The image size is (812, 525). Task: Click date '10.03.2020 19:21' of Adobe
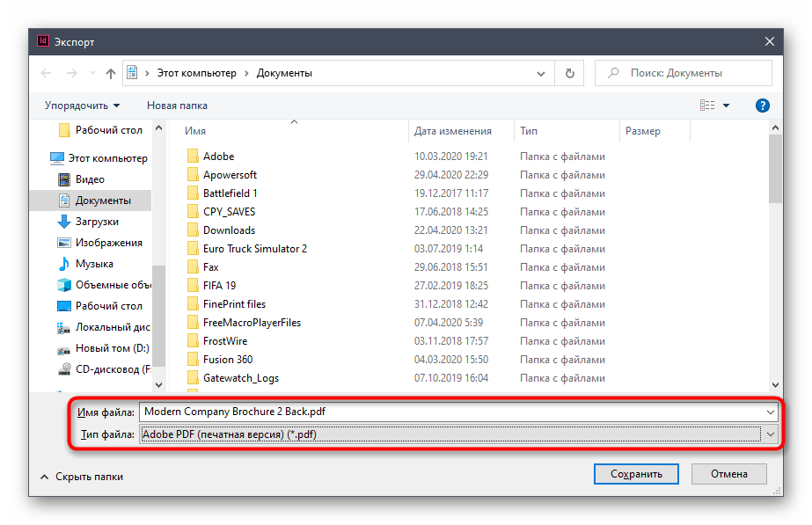450,157
